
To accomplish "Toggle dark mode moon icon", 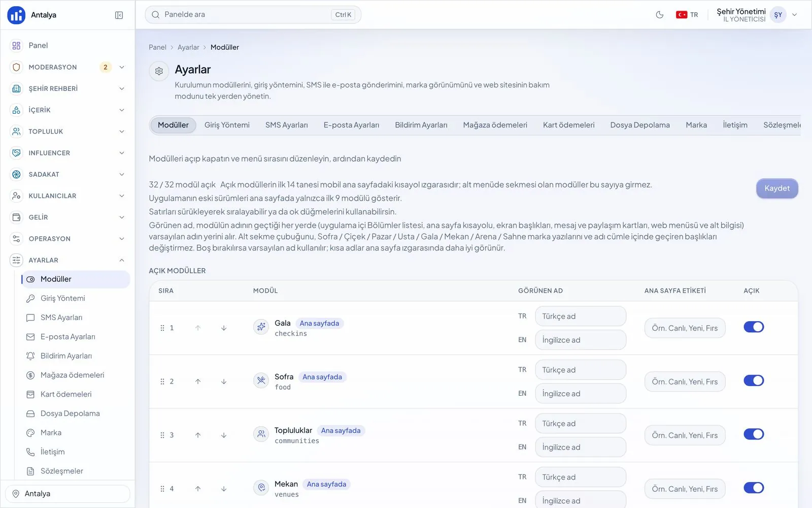I will point(660,15).
